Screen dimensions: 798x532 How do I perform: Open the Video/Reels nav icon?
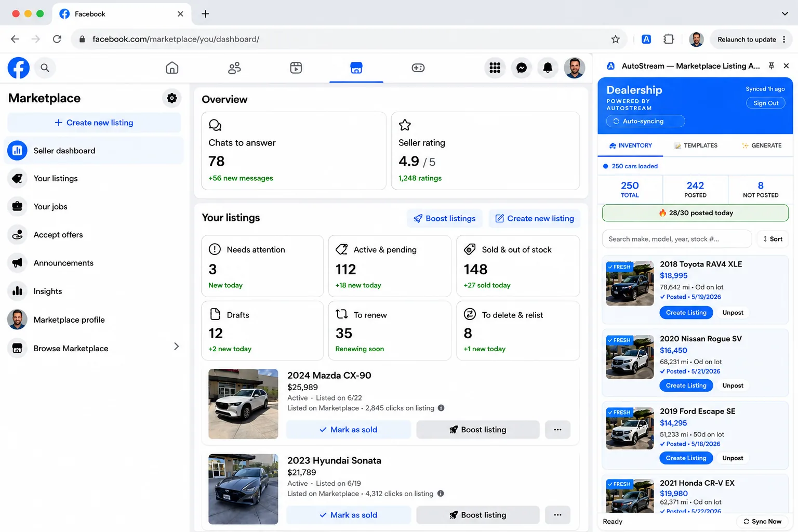coord(296,68)
